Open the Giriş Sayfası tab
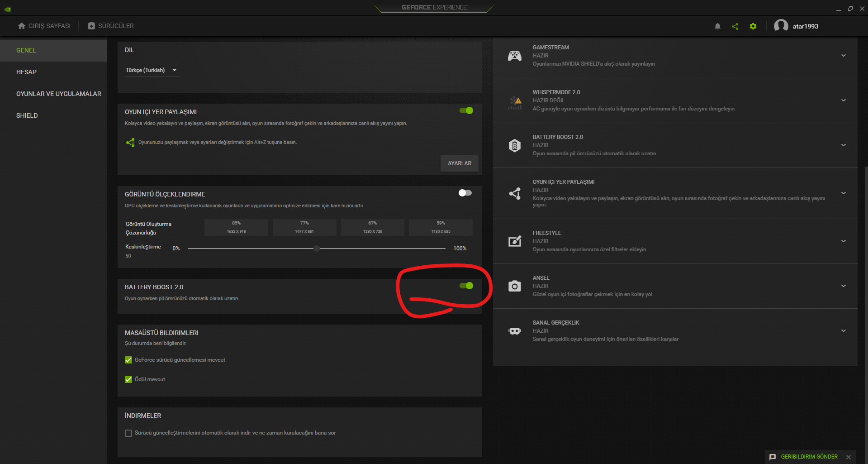Viewport: 868px width, 464px height. [44, 26]
